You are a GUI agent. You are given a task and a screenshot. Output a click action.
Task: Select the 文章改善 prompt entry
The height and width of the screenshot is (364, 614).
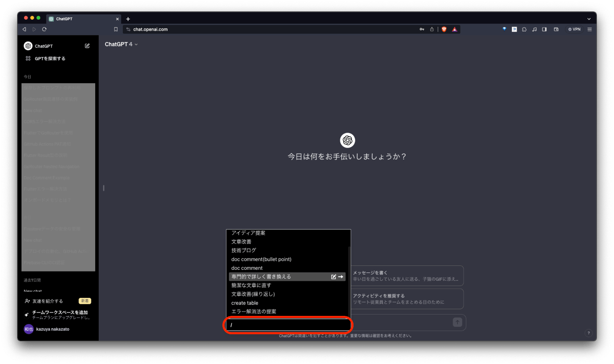288,241
